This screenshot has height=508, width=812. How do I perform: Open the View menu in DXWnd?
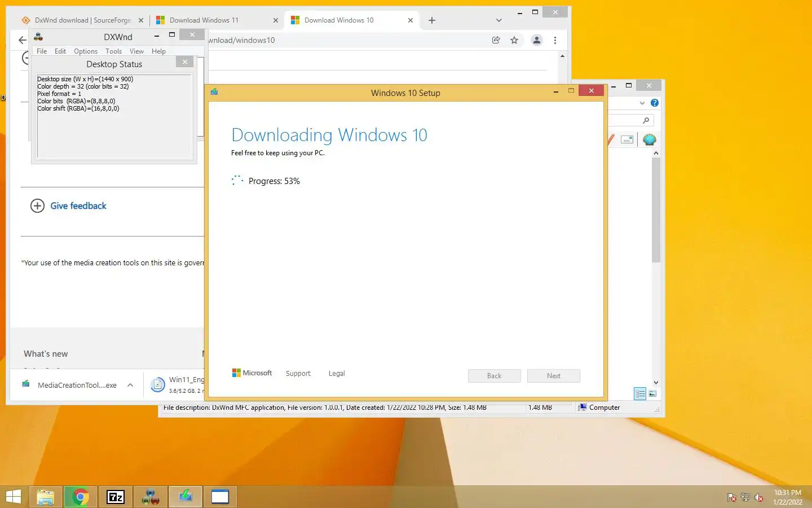click(136, 51)
